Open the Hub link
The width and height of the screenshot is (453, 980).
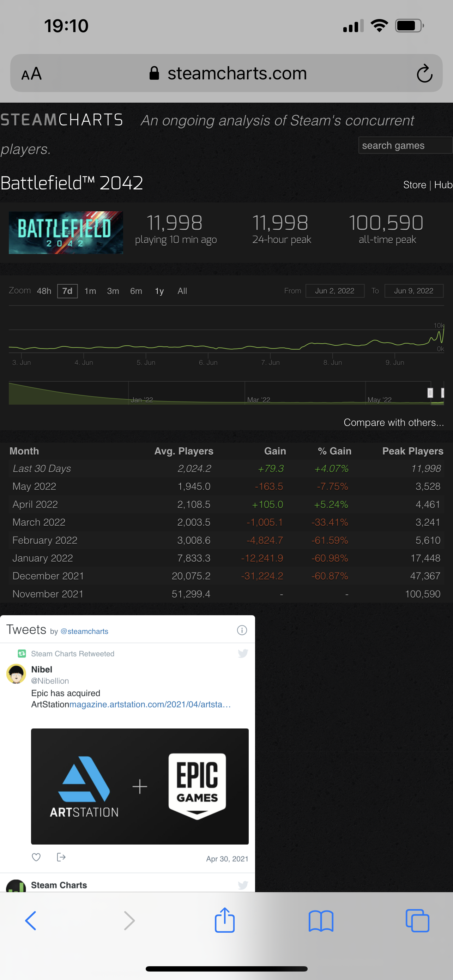(443, 185)
